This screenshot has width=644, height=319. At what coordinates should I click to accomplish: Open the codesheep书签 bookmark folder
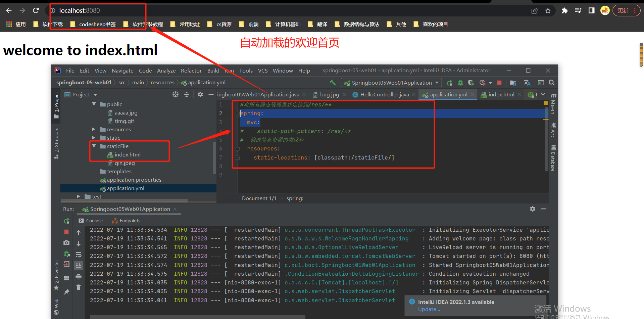coord(93,24)
